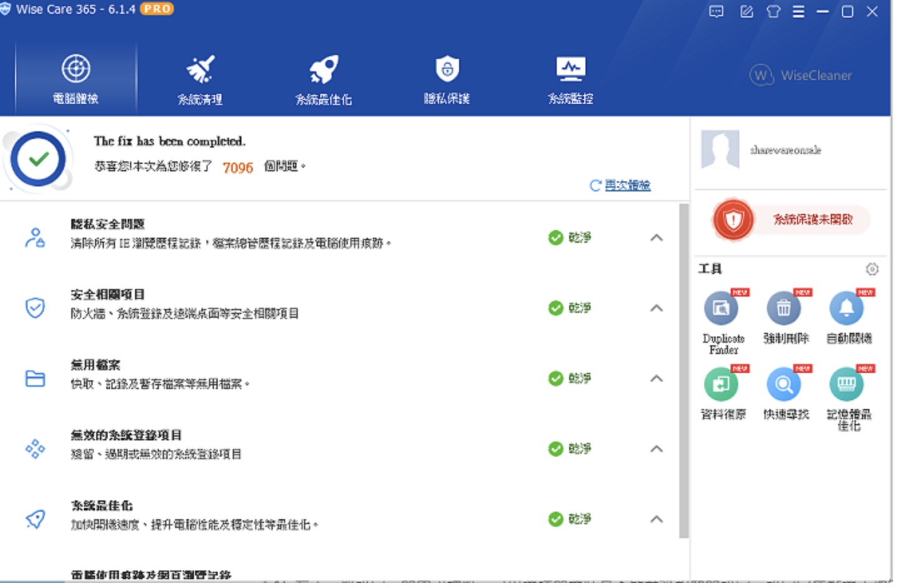Click green check on 無效的系統登錄項目 row
This screenshot has height=588, width=897.
pyautogui.click(x=555, y=449)
